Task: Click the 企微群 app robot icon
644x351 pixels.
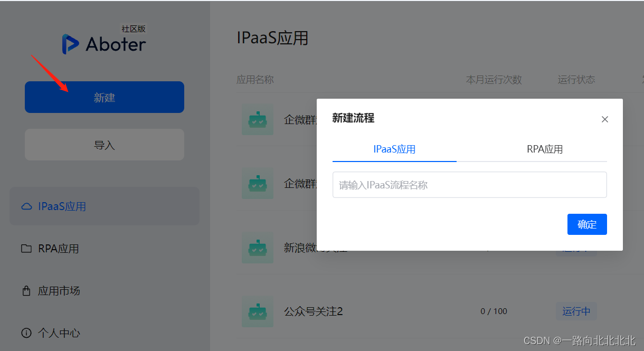Action: [x=257, y=120]
